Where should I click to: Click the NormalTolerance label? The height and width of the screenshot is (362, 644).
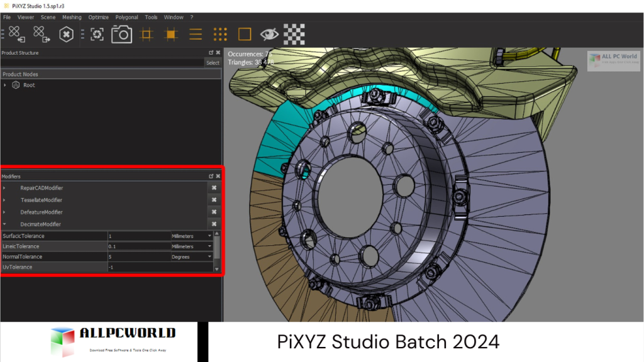22,256
